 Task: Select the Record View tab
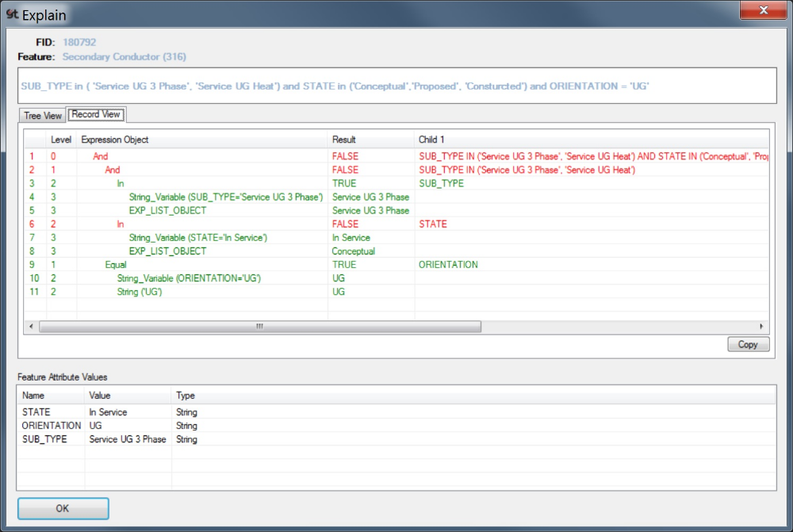[96, 114]
